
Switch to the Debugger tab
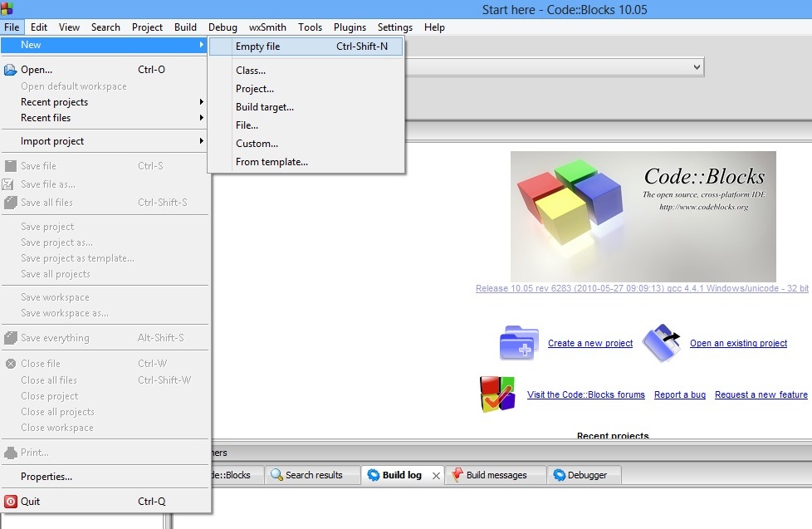tap(585, 475)
